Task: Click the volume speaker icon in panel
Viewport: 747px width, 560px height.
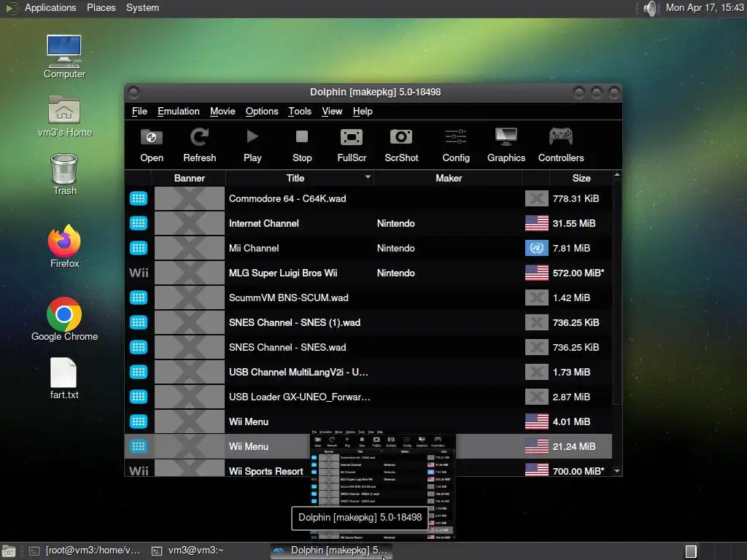Action: click(650, 8)
